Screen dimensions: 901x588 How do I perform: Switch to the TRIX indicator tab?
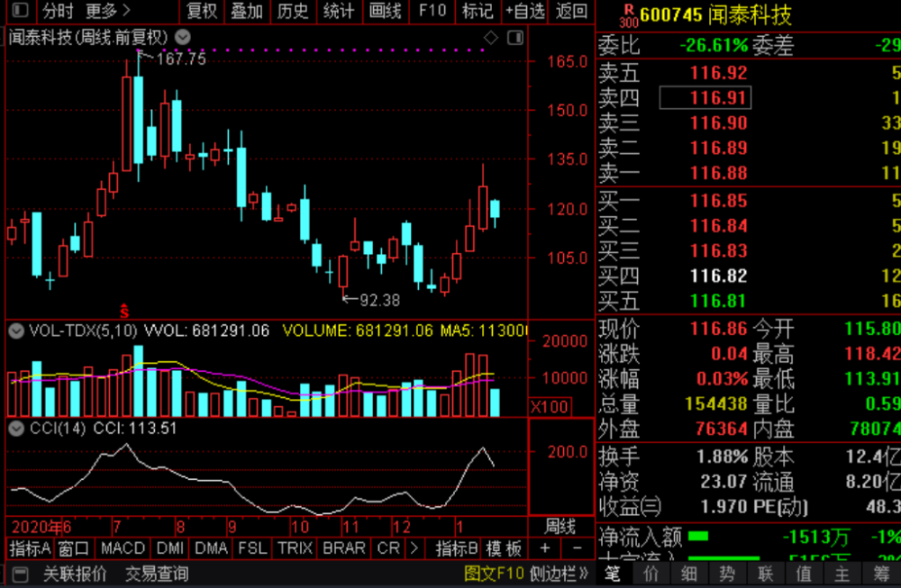tap(295, 548)
